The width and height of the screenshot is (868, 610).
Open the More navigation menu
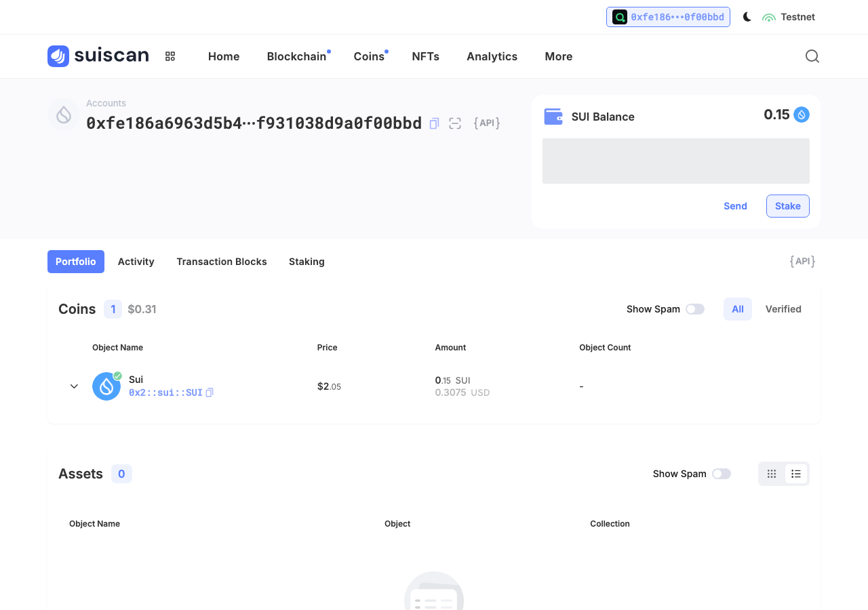pos(559,56)
